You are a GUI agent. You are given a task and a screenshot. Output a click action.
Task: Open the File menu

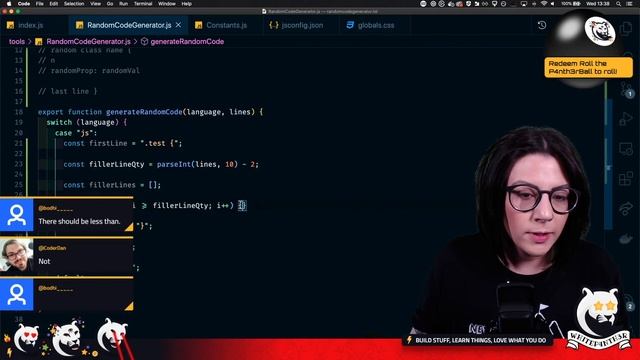coord(40,4)
